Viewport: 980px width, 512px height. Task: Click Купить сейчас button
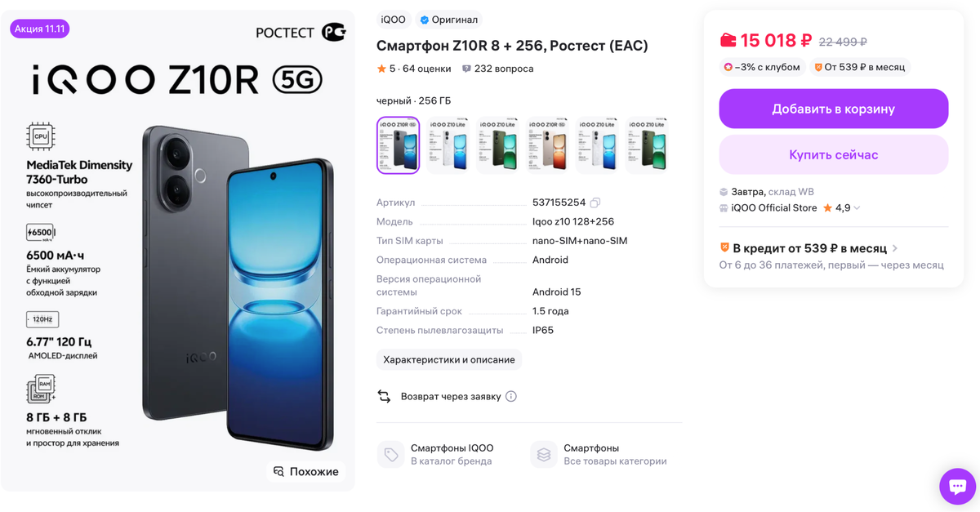[834, 154]
